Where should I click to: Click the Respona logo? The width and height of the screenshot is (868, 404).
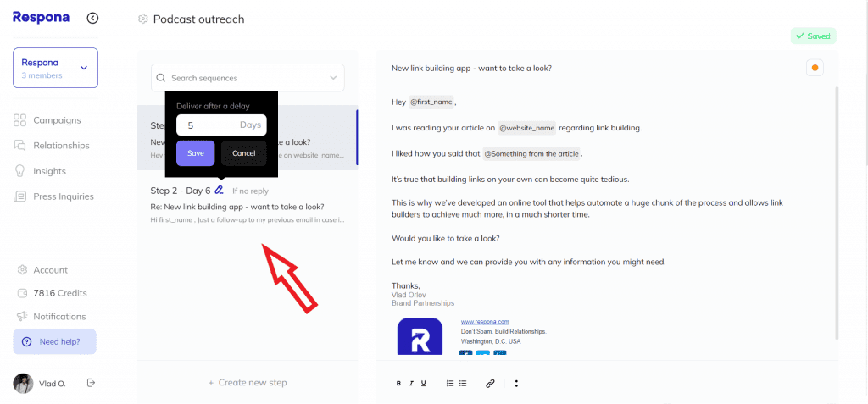41,17
